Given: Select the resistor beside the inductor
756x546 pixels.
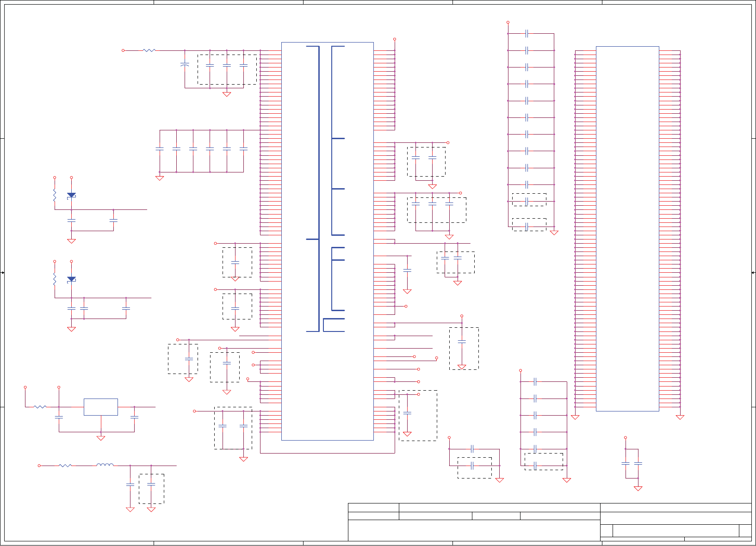Looking at the screenshot, I should (65, 466).
